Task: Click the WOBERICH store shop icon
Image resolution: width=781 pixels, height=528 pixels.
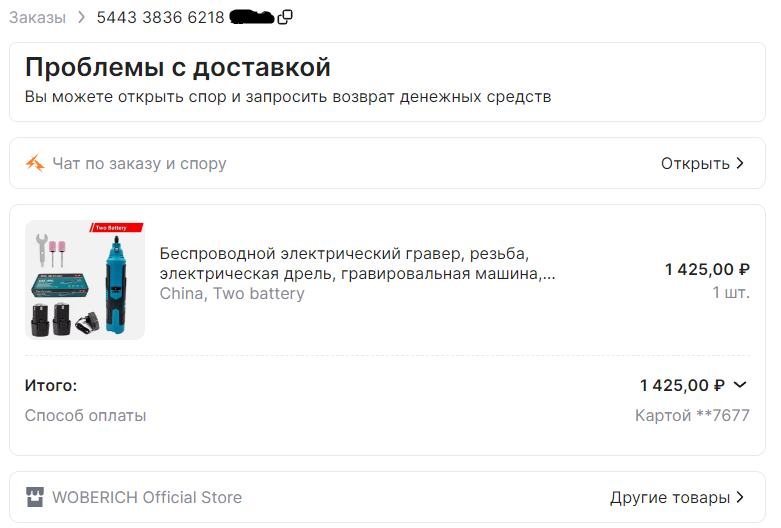Action: 35,497
